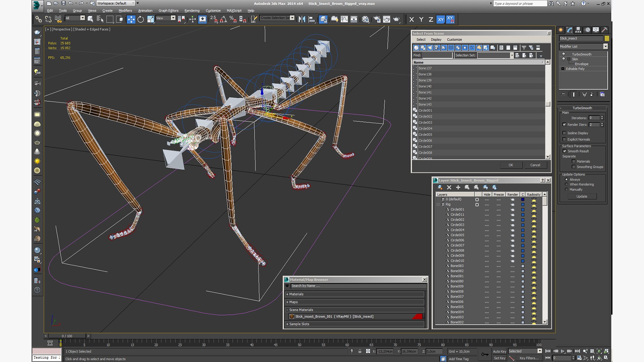Open the Modifiers menu
The image size is (644, 362).
tap(125, 11)
